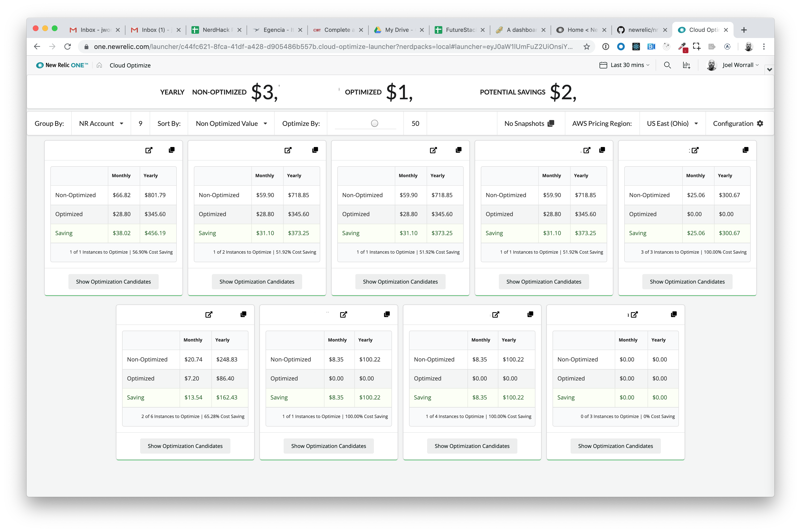Click the New Relic home icon
This screenshot has width=801, height=532.
(99, 65)
